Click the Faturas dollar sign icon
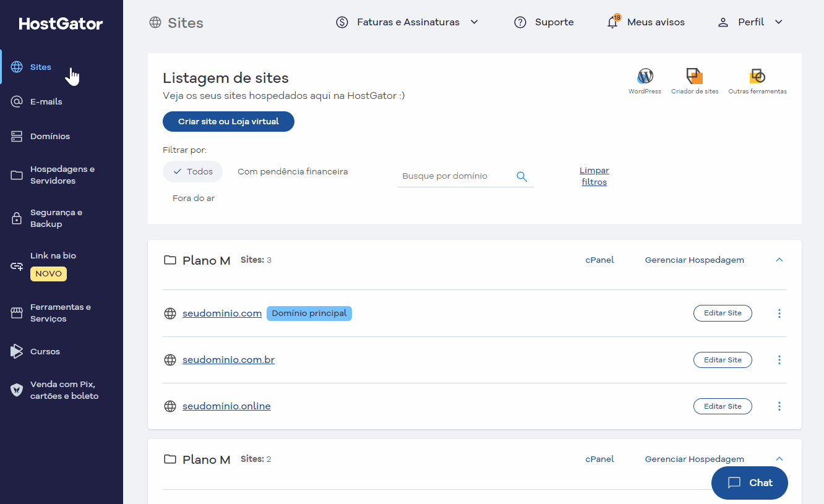The height and width of the screenshot is (504, 824). tap(342, 22)
